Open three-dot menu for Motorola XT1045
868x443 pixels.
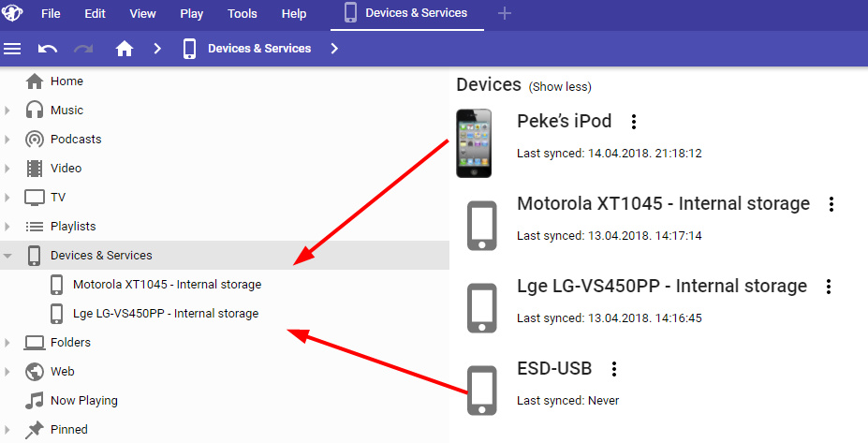(831, 204)
